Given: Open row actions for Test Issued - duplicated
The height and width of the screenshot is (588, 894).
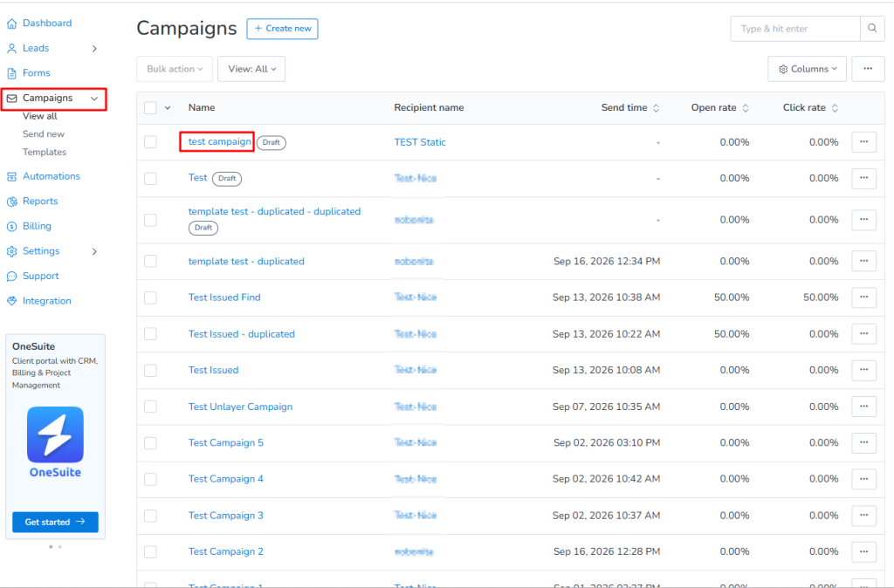Looking at the screenshot, I should pyautogui.click(x=863, y=334).
